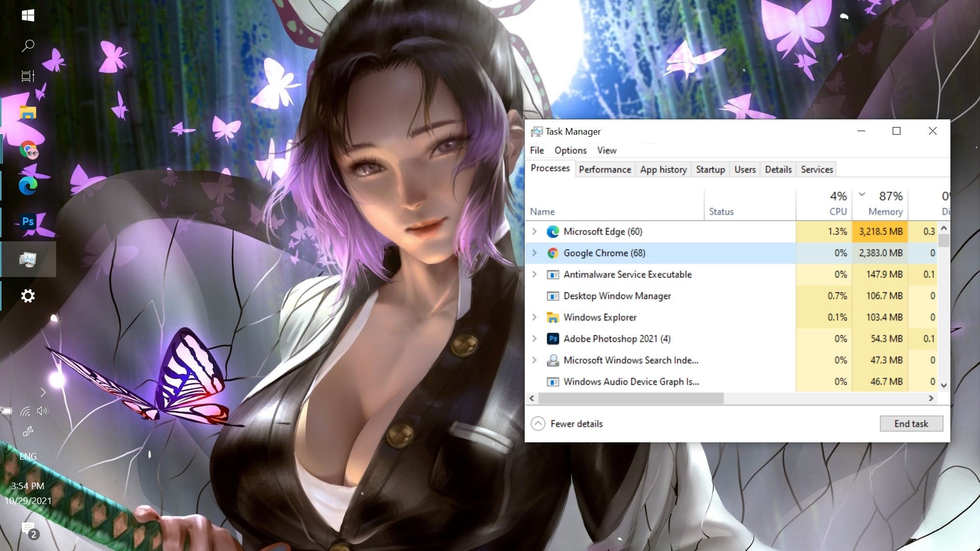Viewport: 980px width, 551px height.
Task: Open the File menu in Task Manager
Action: tap(537, 151)
